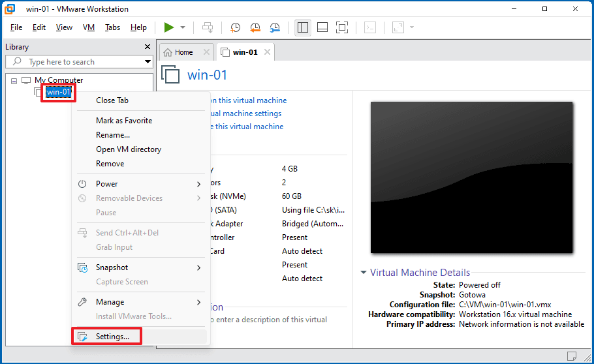594x364 pixels.
Task: Take a snapshot using the toolbar clock icon
Action: pyautogui.click(x=235, y=27)
